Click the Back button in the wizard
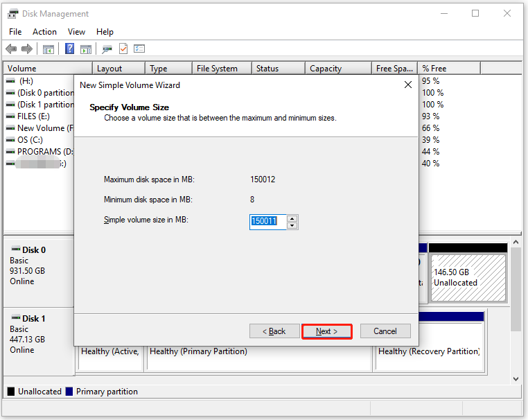 274,331
